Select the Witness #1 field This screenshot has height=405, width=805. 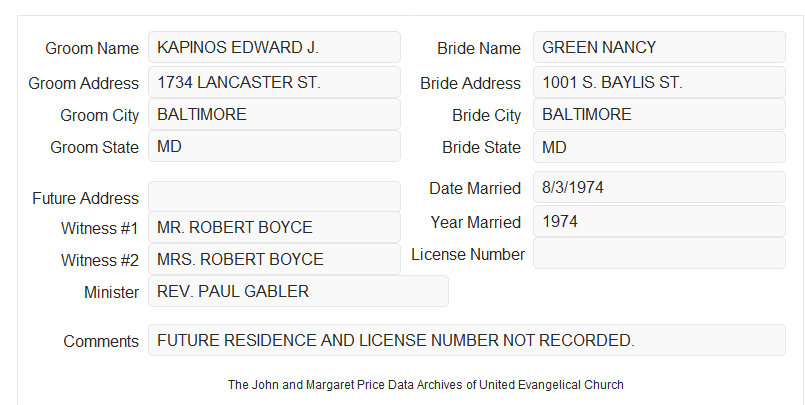click(x=274, y=227)
